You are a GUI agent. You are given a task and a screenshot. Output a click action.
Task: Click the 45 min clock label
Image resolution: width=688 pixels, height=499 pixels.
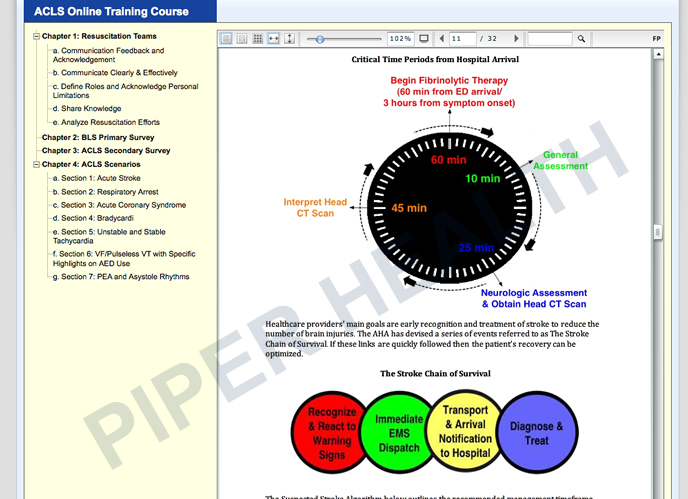click(409, 208)
